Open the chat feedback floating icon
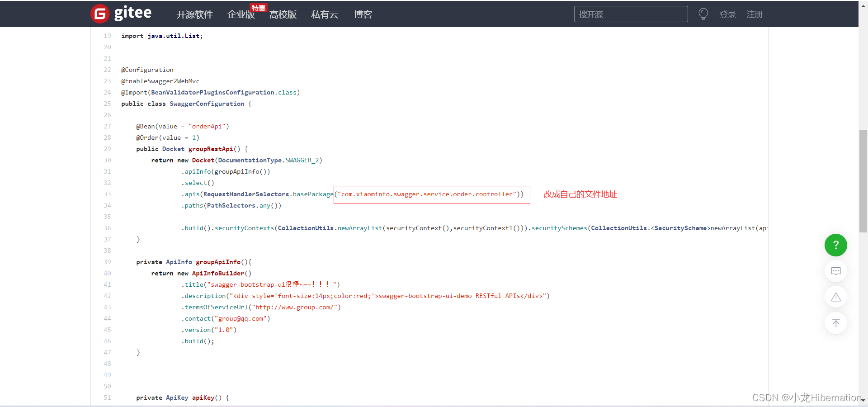The image size is (868, 407). click(x=836, y=271)
